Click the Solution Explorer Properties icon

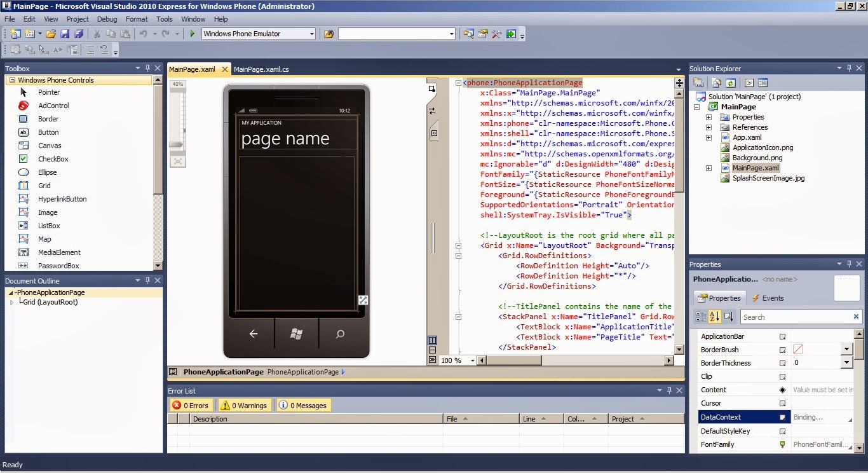[x=698, y=83]
